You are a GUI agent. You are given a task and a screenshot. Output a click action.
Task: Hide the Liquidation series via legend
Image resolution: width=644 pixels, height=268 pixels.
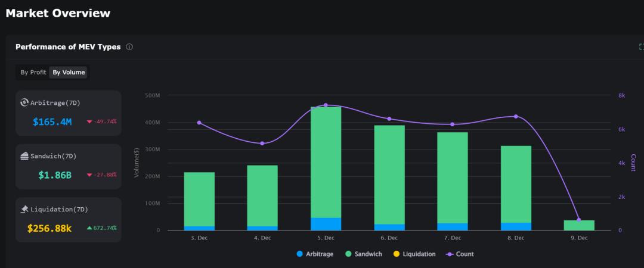(x=414, y=254)
